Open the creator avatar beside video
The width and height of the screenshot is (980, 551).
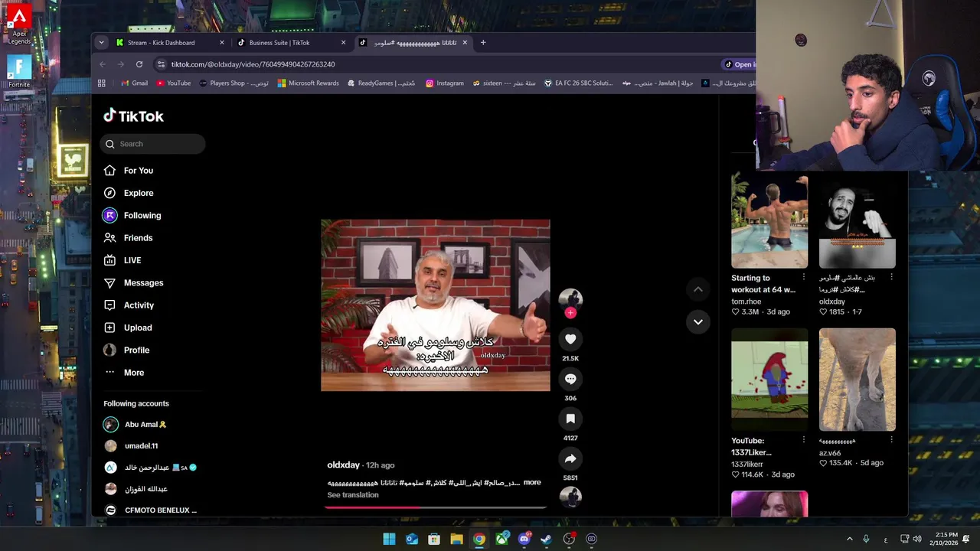tap(570, 299)
